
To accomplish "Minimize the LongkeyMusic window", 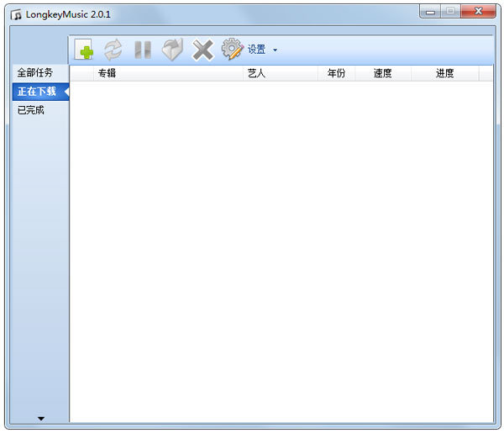I will 430,13.
